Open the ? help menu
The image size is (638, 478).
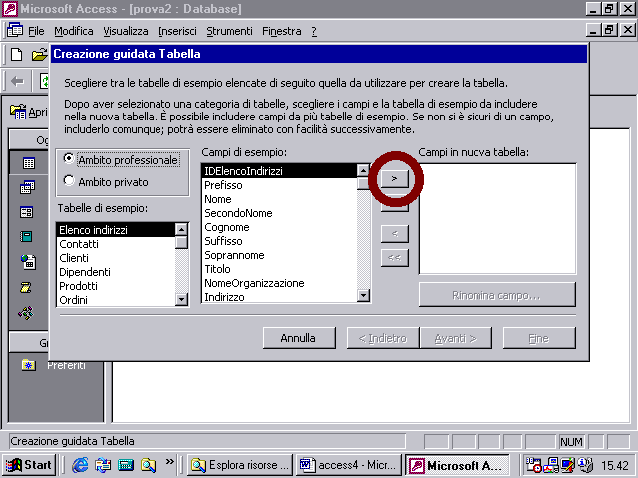(314, 31)
